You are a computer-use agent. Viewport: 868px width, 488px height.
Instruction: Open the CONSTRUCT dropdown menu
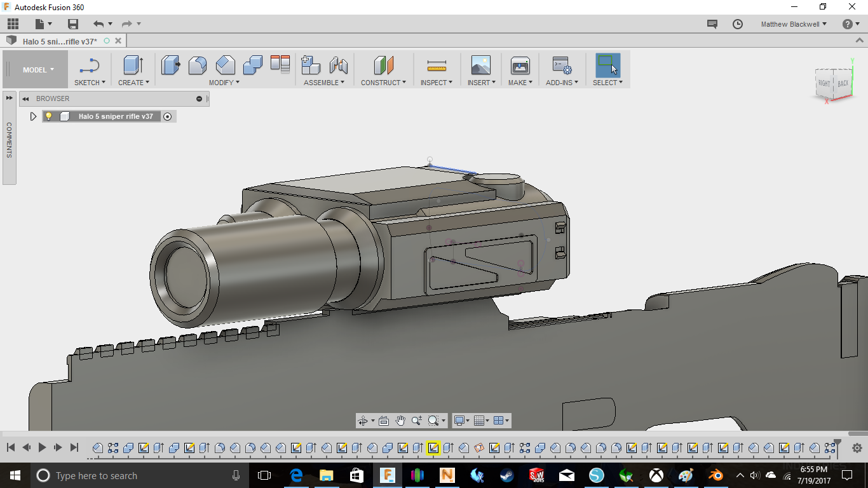pos(383,83)
